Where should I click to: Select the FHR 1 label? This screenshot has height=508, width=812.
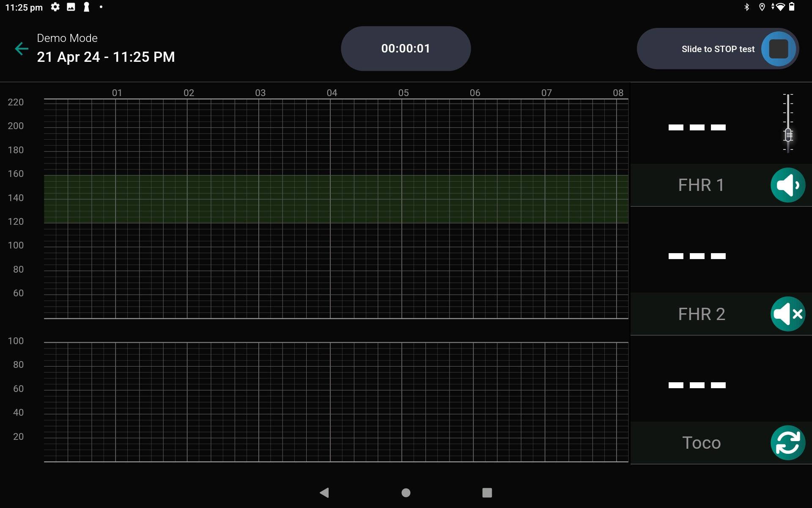pos(701,185)
